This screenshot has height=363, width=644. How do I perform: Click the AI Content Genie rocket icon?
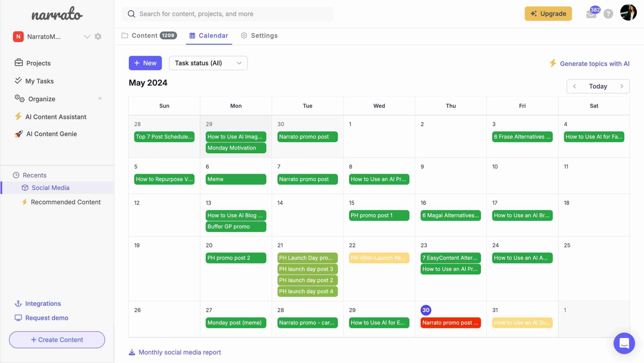click(x=18, y=134)
